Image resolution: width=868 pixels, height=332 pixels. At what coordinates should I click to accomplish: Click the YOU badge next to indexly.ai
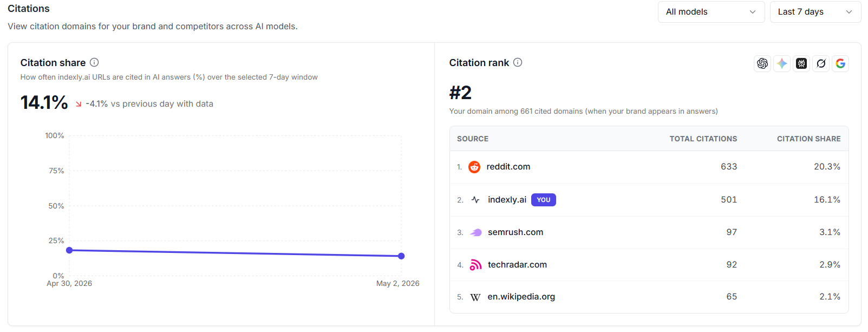click(544, 200)
